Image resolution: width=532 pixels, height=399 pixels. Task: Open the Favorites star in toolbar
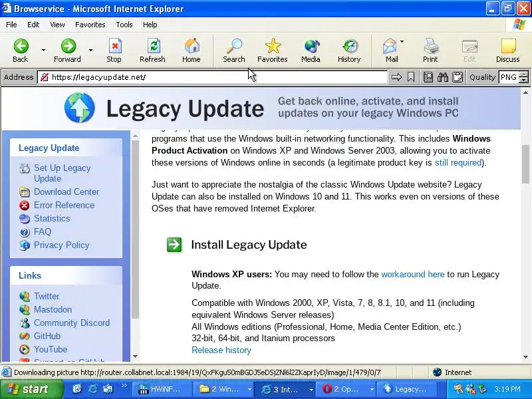pyautogui.click(x=273, y=51)
